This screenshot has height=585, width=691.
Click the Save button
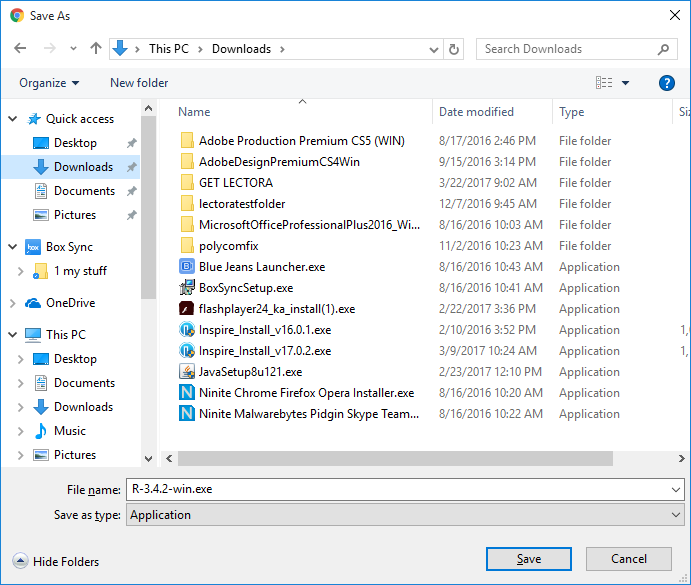529,559
